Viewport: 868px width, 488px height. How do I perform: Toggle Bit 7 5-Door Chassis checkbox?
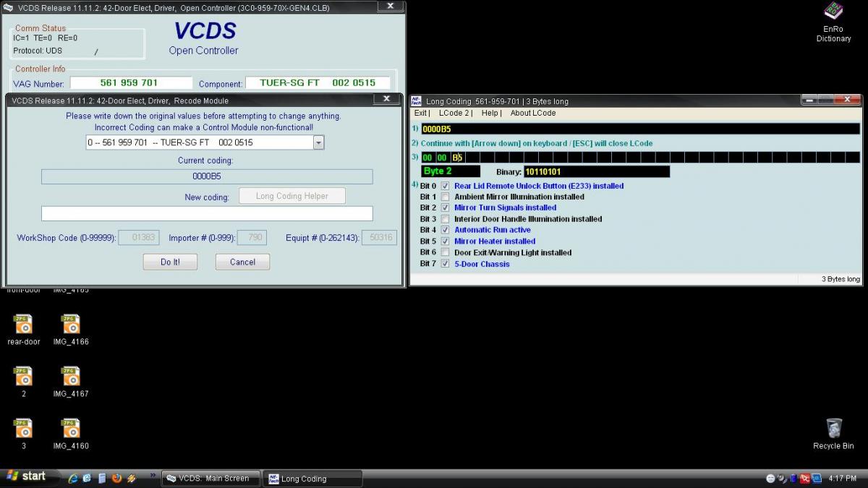coord(446,264)
